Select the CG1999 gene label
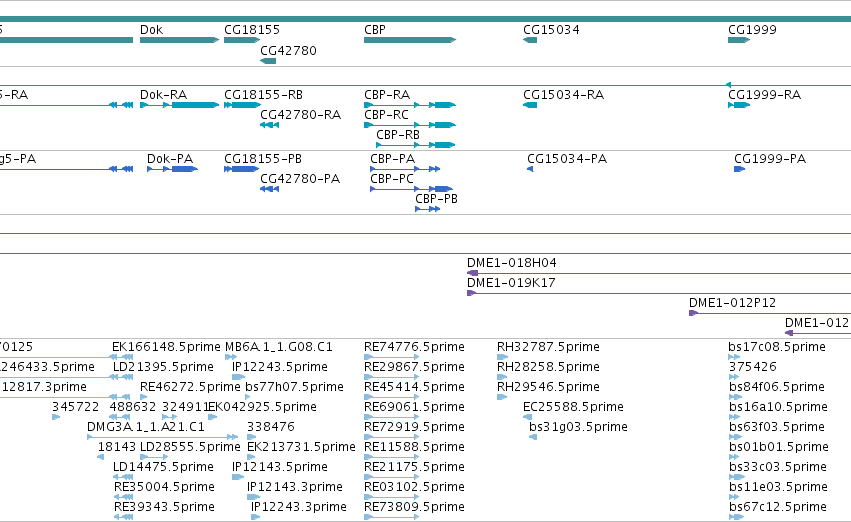Image resolution: width=851 pixels, height=522 pixels. [x=752, y=30]
